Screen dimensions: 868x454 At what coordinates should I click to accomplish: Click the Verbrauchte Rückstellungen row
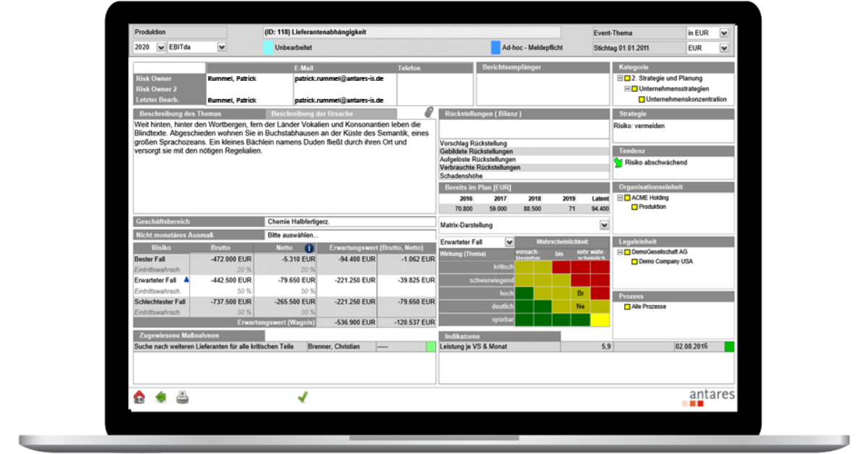pyautogui.click(x=524, y=167)
